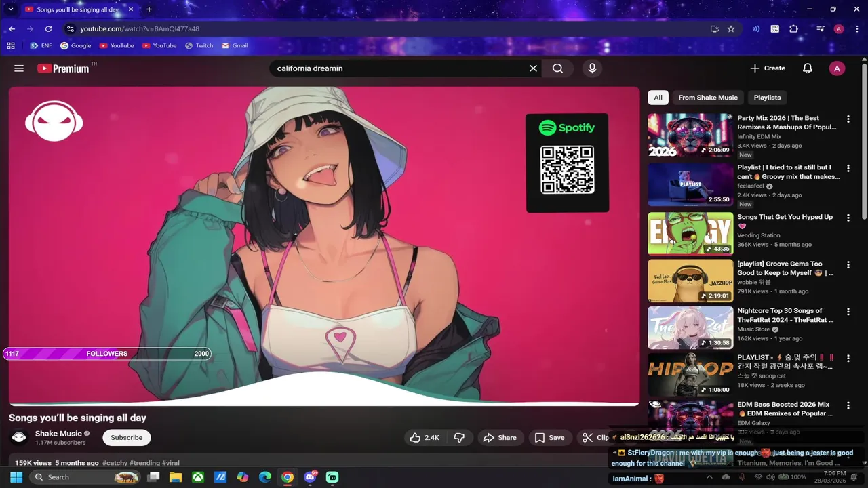Click the Windows taskbar Search box
The width and height of the screenshot is (868, 488).
pos(85,477)
